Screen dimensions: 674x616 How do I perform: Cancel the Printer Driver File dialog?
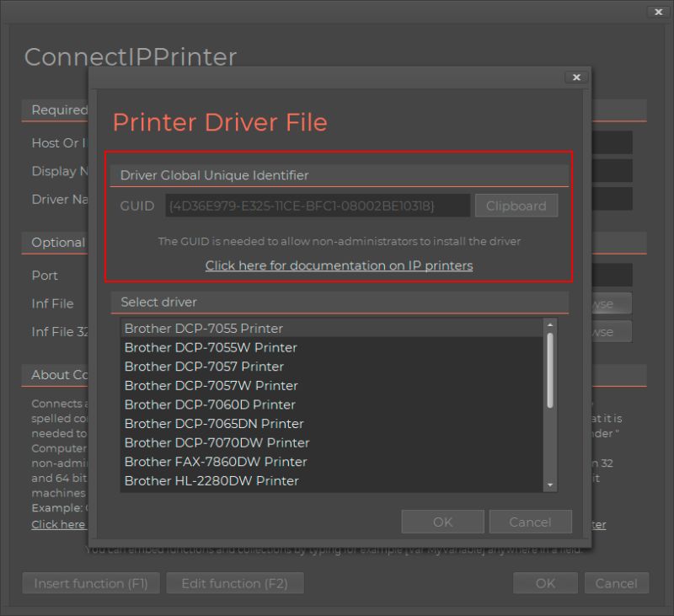pos(531,522)
